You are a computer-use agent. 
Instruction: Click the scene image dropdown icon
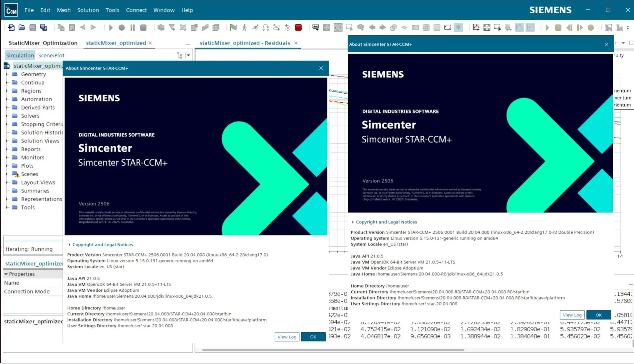[x=316, y=28]
